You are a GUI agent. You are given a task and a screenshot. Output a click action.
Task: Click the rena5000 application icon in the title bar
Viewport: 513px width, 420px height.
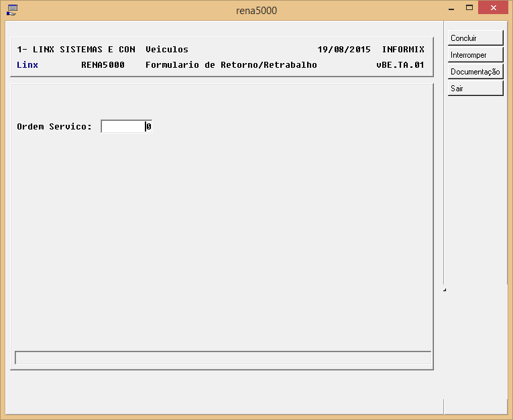click(x=12, y=10)
